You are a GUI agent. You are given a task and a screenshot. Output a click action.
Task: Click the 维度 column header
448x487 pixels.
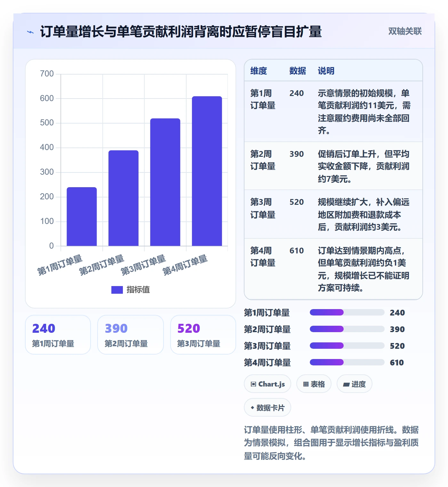click(259, 71)
